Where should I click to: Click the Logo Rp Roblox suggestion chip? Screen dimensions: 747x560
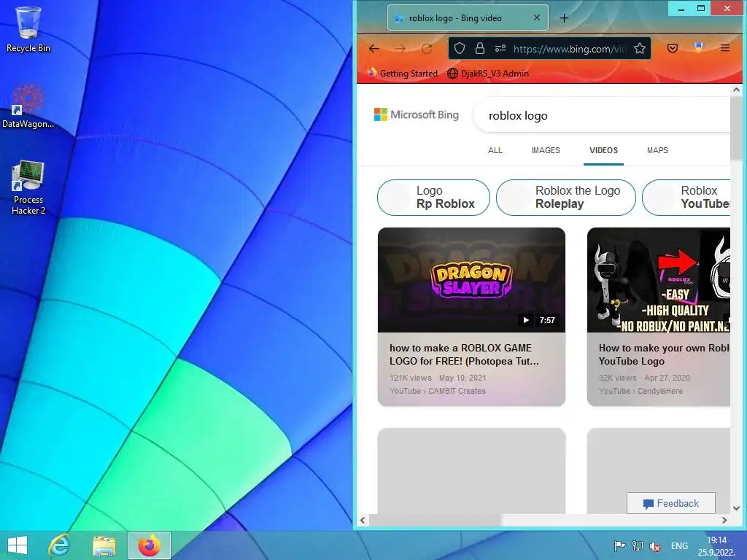[433, 197]
